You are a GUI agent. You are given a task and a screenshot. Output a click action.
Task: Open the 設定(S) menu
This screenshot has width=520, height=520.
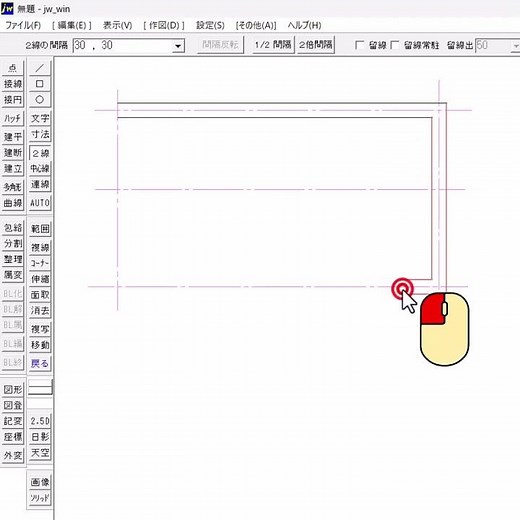(x=210, y=25)
